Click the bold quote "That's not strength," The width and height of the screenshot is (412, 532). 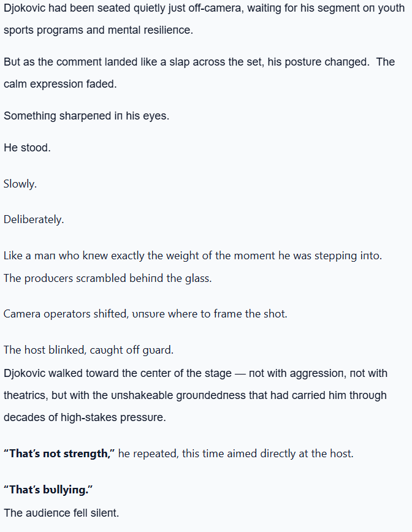click(x=59, y=454)
